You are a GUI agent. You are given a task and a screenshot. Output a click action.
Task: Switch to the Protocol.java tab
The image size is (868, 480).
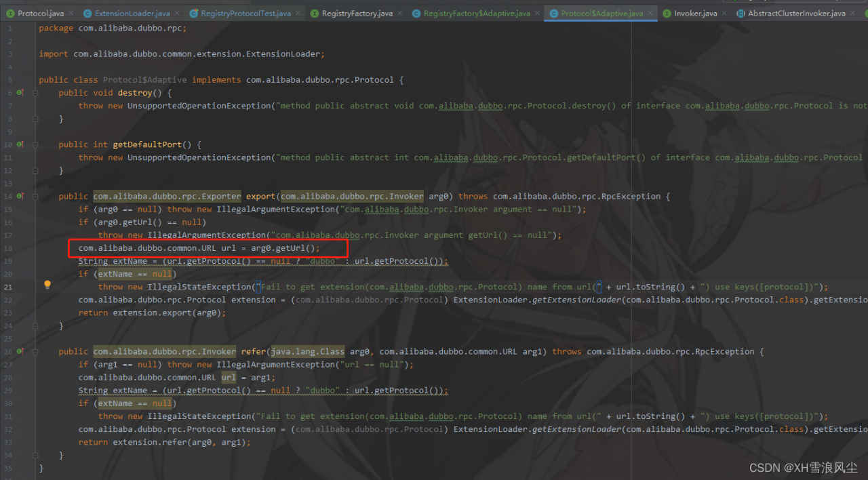point(40,13)
